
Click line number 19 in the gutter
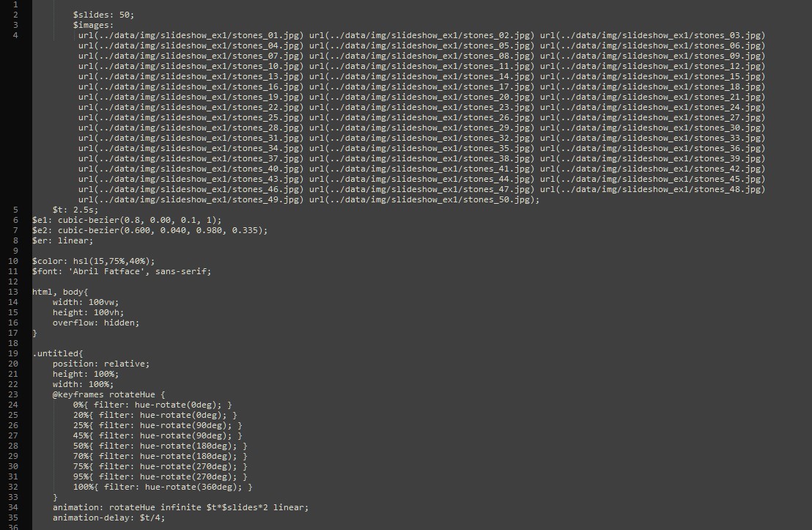[x=13, y=353]
